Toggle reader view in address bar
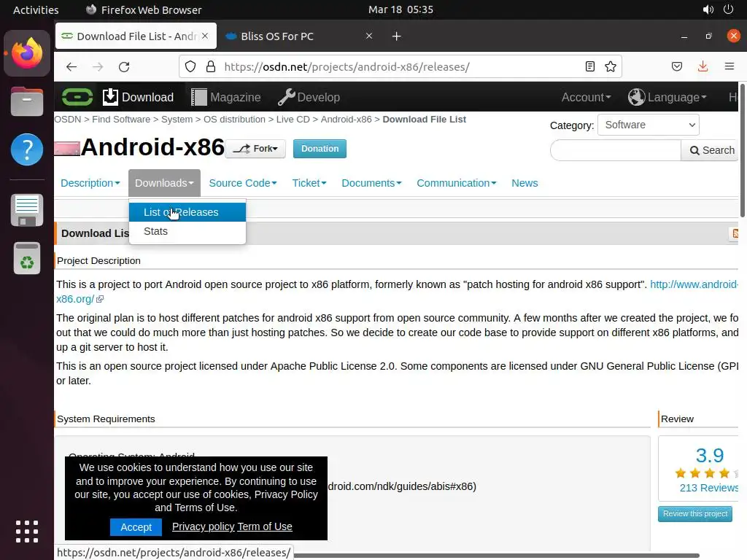Image resolution: width=747 pixels, height=560 pixels. (x=589, y=66)
